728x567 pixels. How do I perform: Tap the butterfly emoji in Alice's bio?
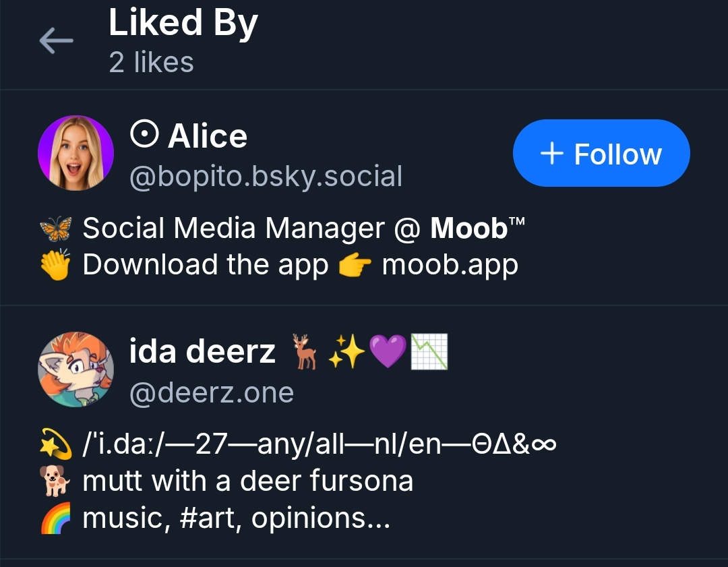(56, 229)
